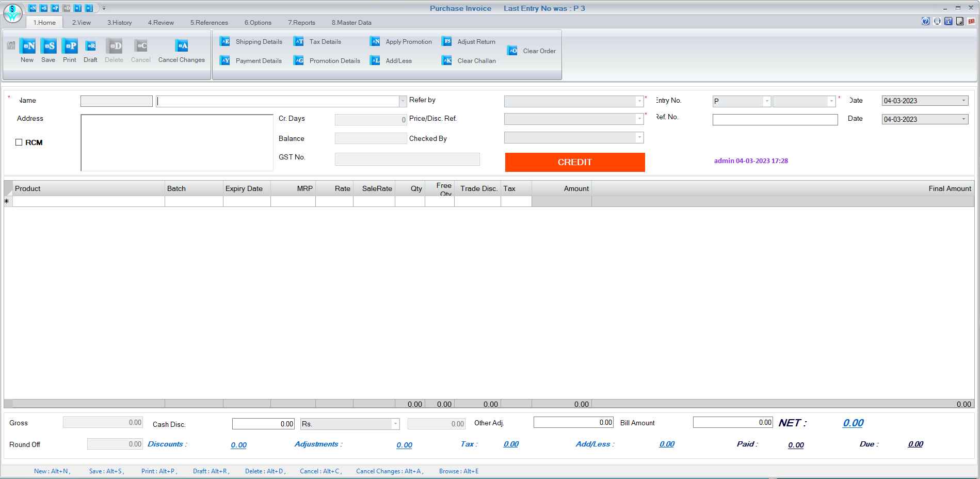Select Apply Promotion
Screen dimensions: 980x479
click(401, 41)
